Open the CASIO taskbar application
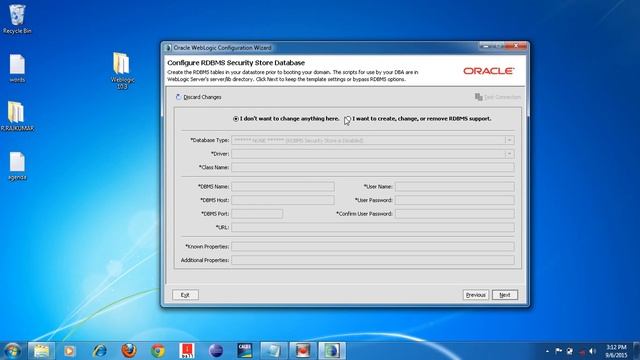Viewport: 640px width, 360px height. (244, 351)
